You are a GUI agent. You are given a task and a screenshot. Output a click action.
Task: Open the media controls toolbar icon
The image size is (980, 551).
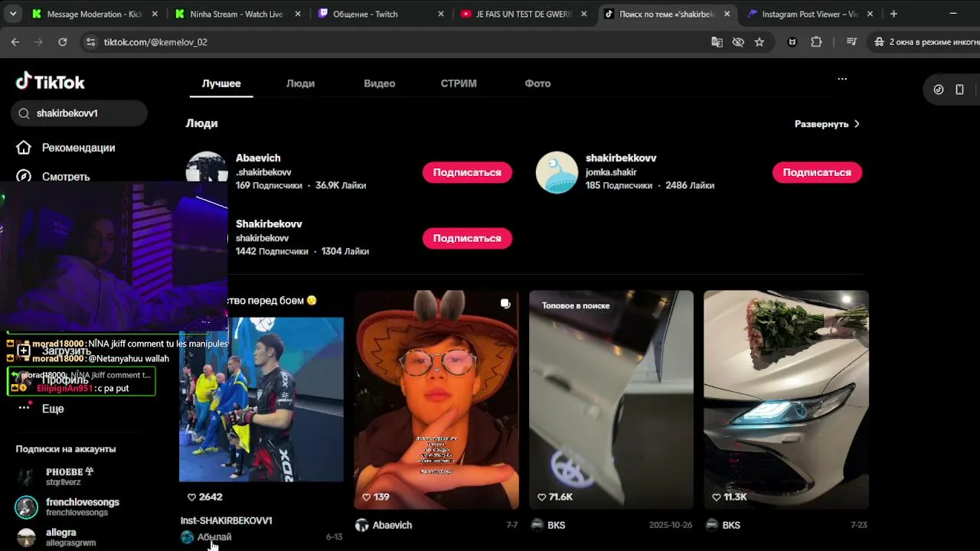pos(851,42)
